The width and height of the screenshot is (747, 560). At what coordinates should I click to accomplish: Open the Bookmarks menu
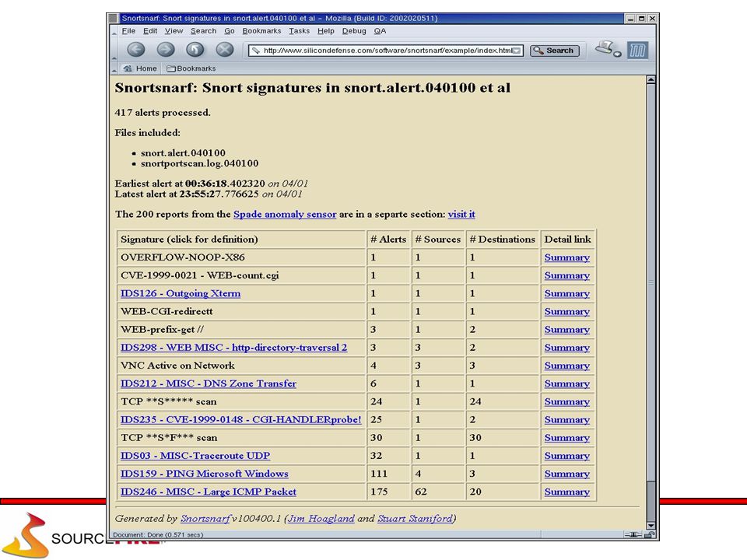click(x=261, y=31)
